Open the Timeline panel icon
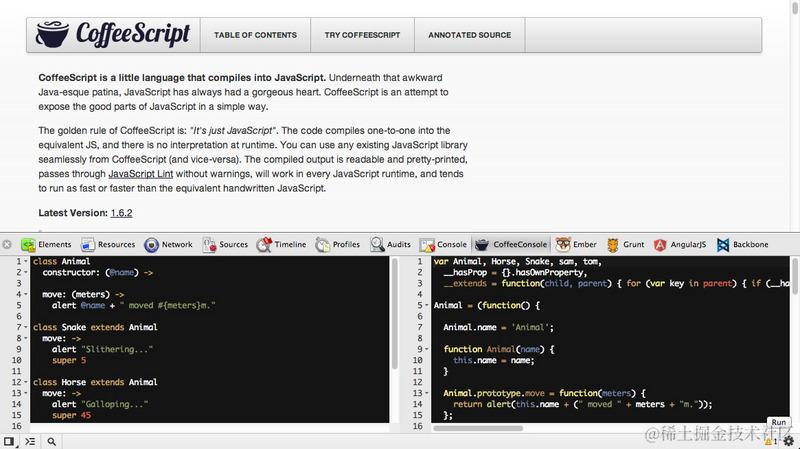 click(264, 245)
